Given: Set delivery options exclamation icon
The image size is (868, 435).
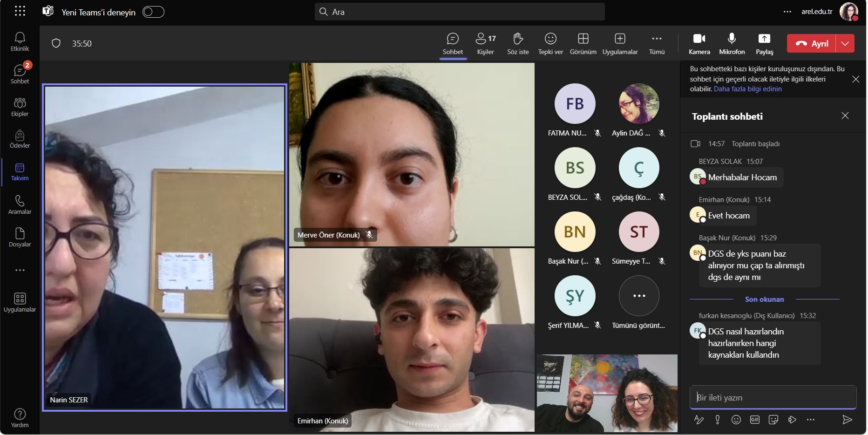Looking at the screenshot, I should coord(718,420).
